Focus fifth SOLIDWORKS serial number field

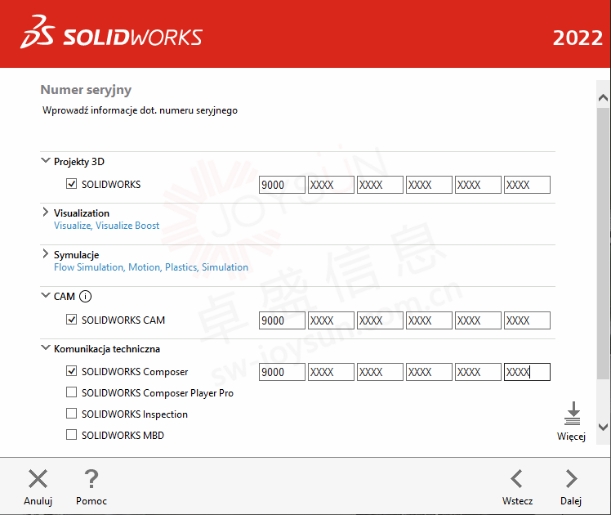[478, 185]
